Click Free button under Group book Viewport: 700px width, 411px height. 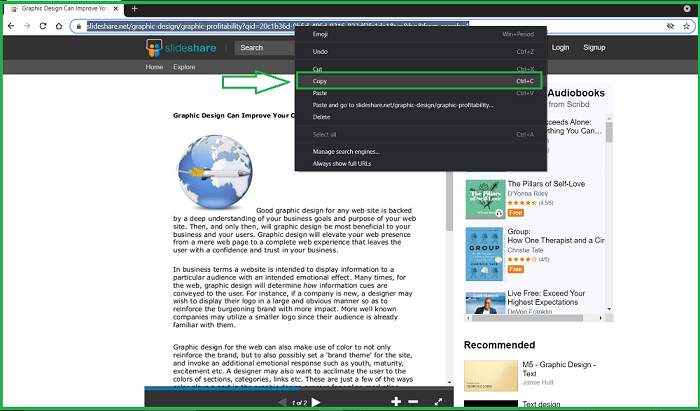(516, 269)
